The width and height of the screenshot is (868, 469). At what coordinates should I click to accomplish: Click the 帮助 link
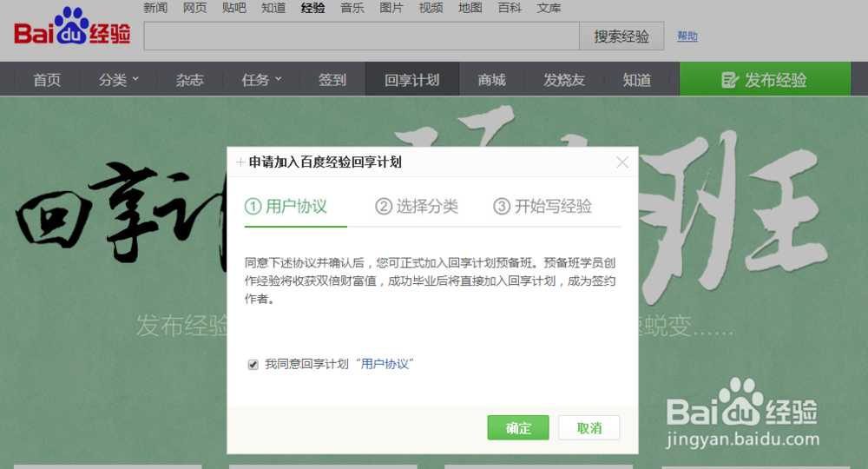[x=687, y=36]
